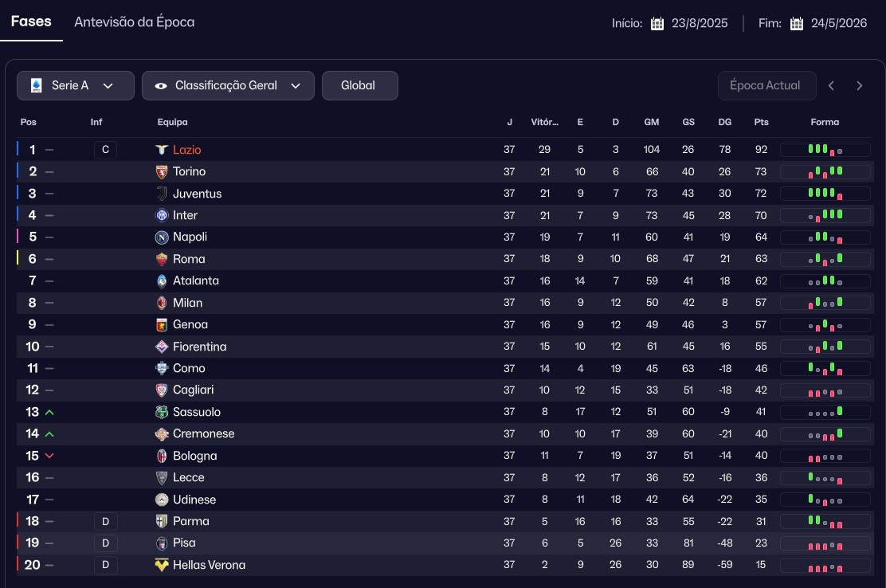Click the Atalanta club badge
Viewport: 886px width, 588px height.
pyautogui.click(x=162, y=281)
